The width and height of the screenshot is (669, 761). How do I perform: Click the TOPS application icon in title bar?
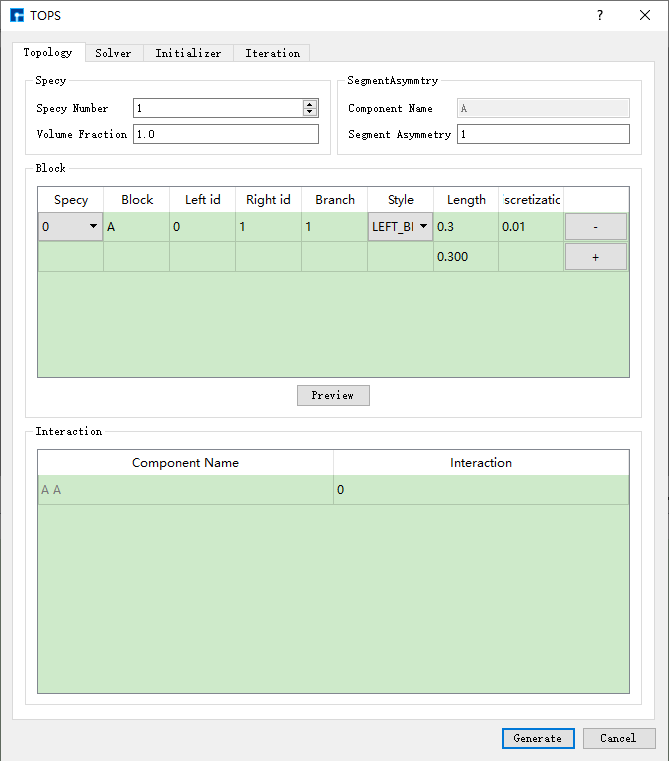click(x=16, y=16)
